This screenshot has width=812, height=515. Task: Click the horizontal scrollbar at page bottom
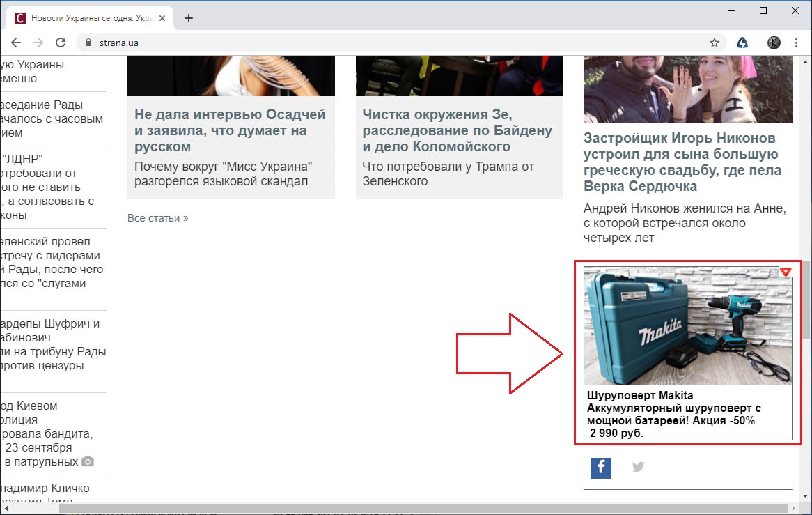click(418, 508)
